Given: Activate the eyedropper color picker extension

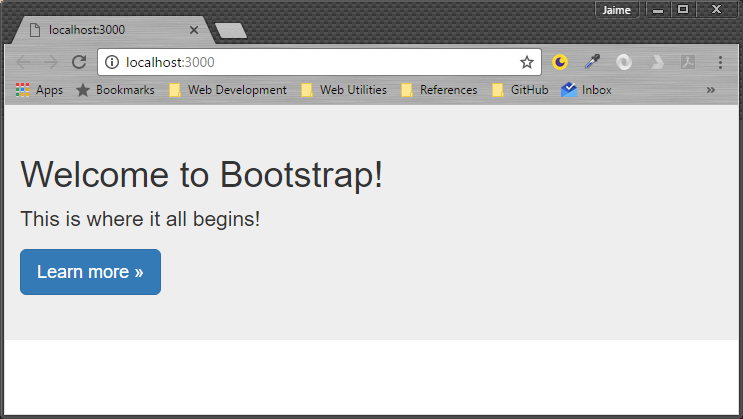Looking at the screenshot, I should tap(592, 62).
